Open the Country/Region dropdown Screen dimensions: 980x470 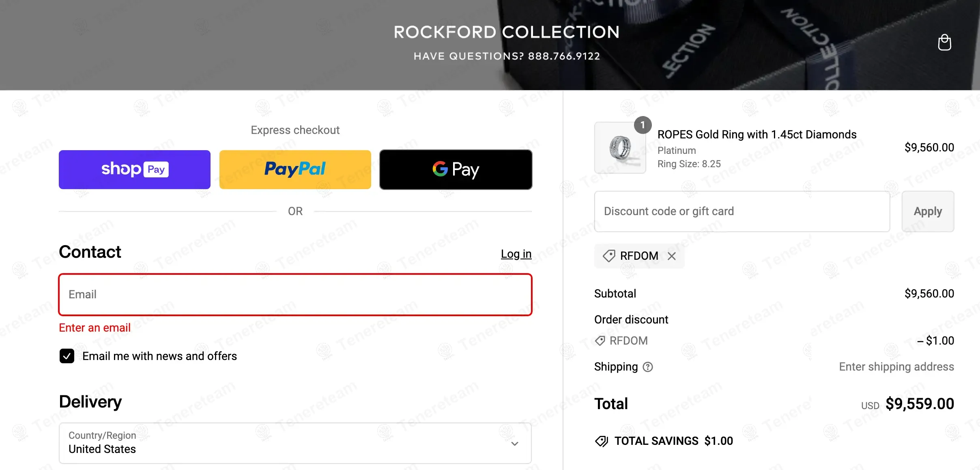pyautogui.click(x=295, y=443)
